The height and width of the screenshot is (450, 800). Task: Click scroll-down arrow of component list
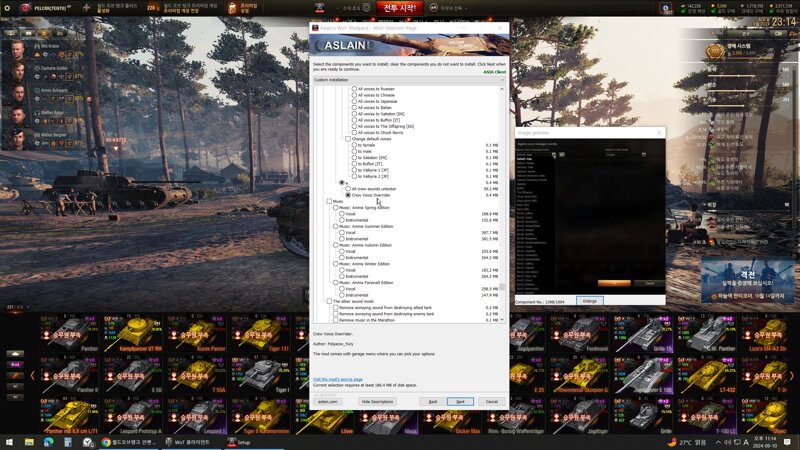(x=502, y=319)
